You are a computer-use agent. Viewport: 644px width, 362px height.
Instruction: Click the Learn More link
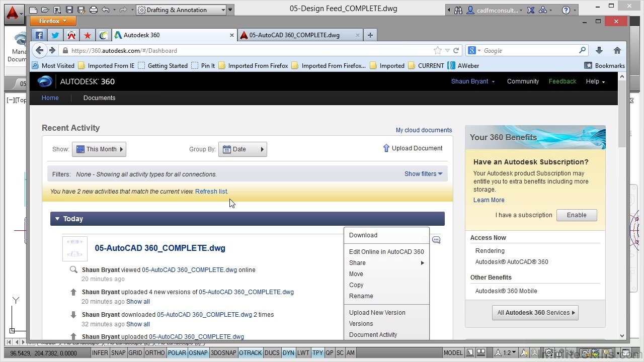click(489, 200)
